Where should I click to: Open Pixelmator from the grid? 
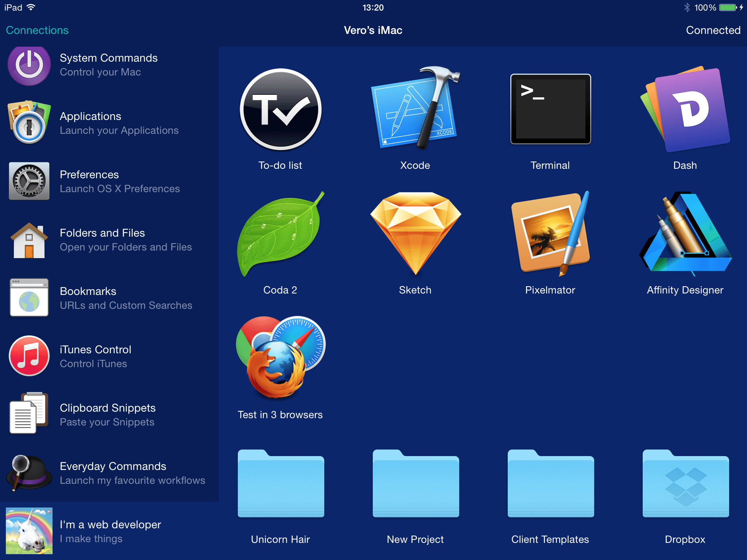click(550, 233)
